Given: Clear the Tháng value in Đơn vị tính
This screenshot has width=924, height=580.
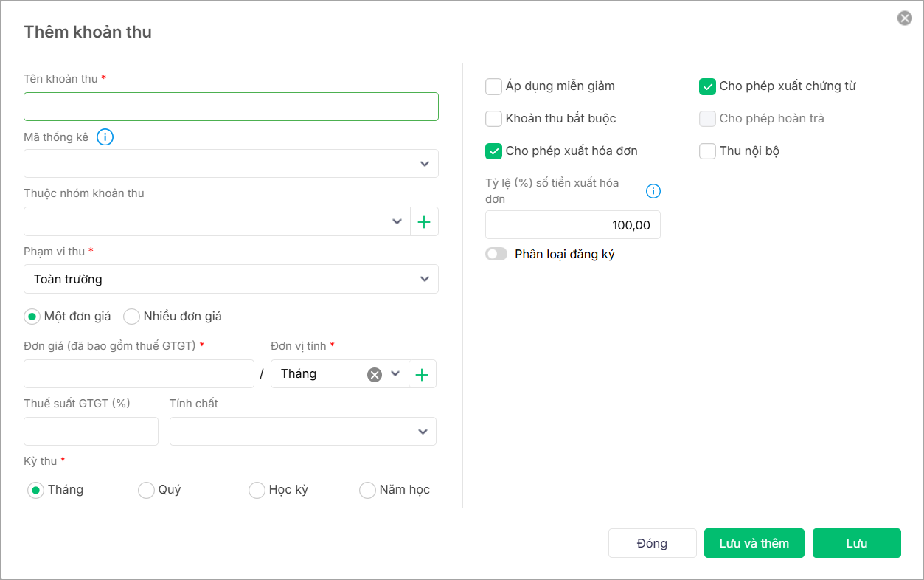Looking at the screenshot, I should 375,374.
